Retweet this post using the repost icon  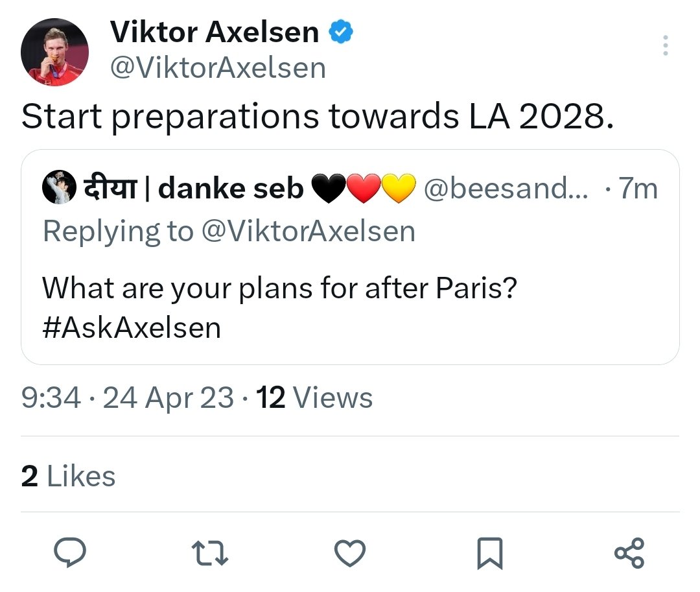[x=211, y=554]
